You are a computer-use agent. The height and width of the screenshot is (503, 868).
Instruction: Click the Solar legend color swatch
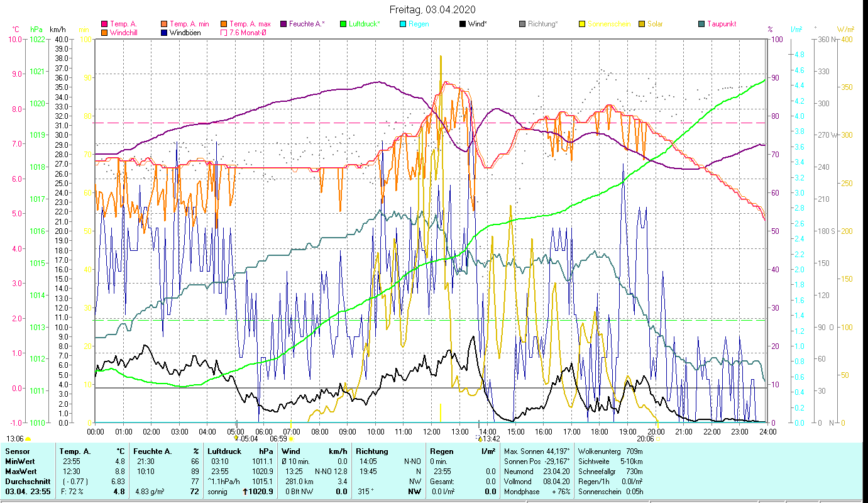[x=642, y=25]
